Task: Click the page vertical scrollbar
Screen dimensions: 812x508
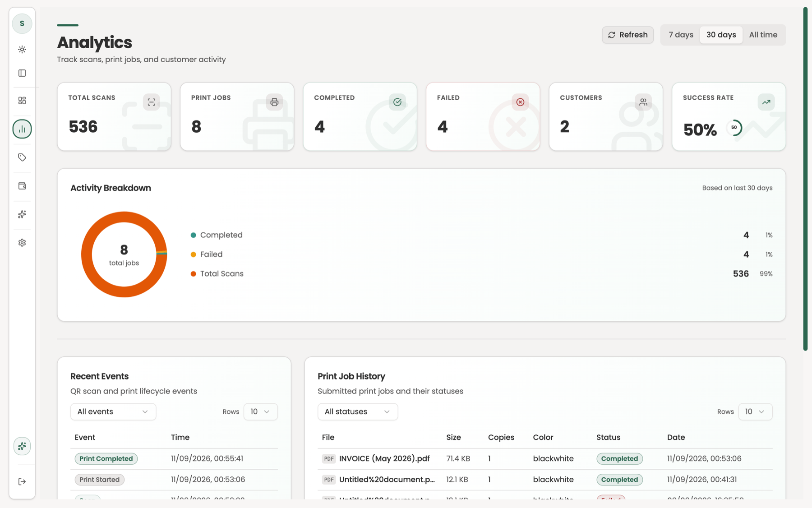Action: [x=805, y=179]
